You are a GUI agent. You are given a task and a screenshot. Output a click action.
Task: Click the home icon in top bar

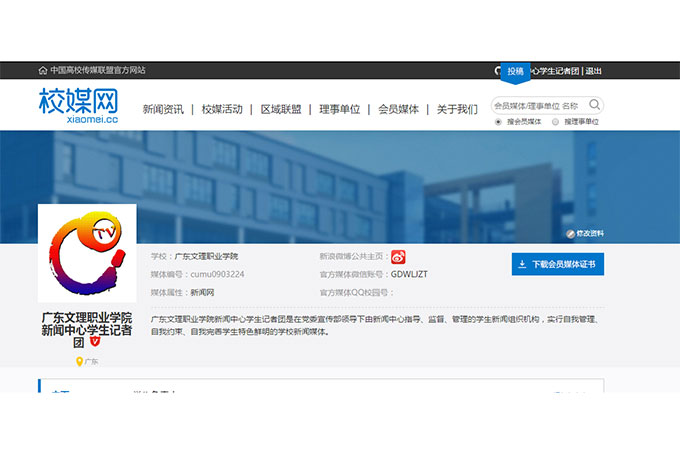[x=43, y=71]
